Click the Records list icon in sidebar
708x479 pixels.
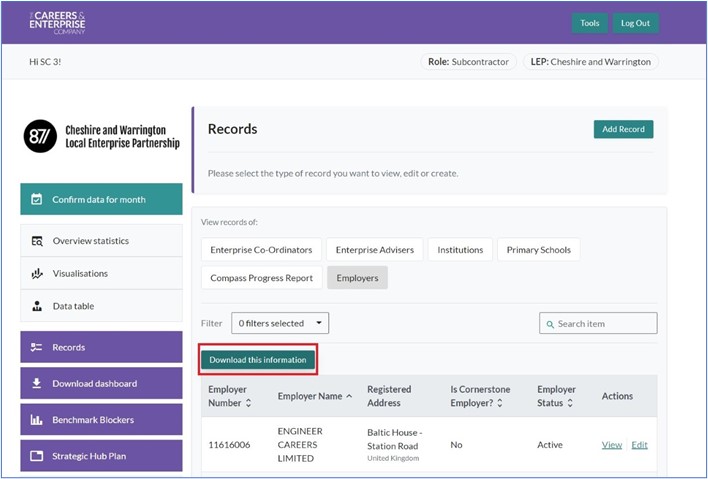(x=37, y=348)
